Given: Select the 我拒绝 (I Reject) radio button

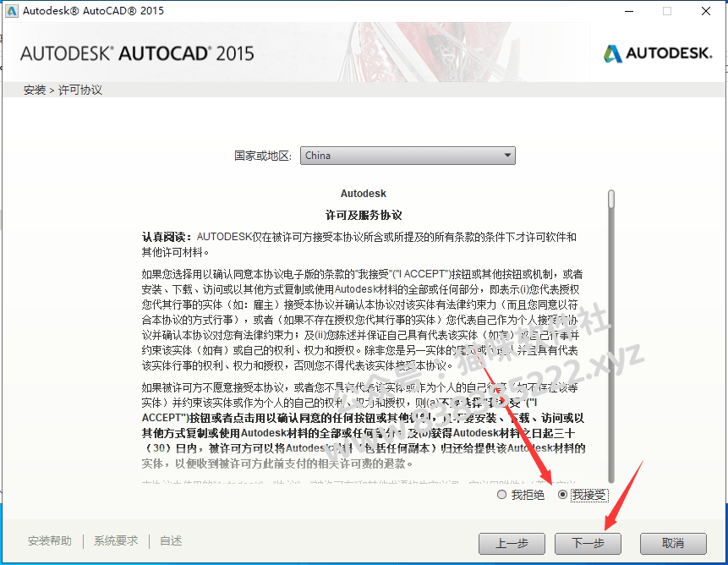Looking at the screenshot, I should tap(501, 495).
